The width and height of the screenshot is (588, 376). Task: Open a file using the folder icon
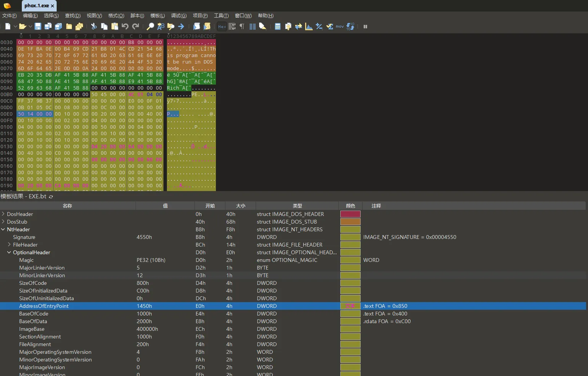pos(23,26)
